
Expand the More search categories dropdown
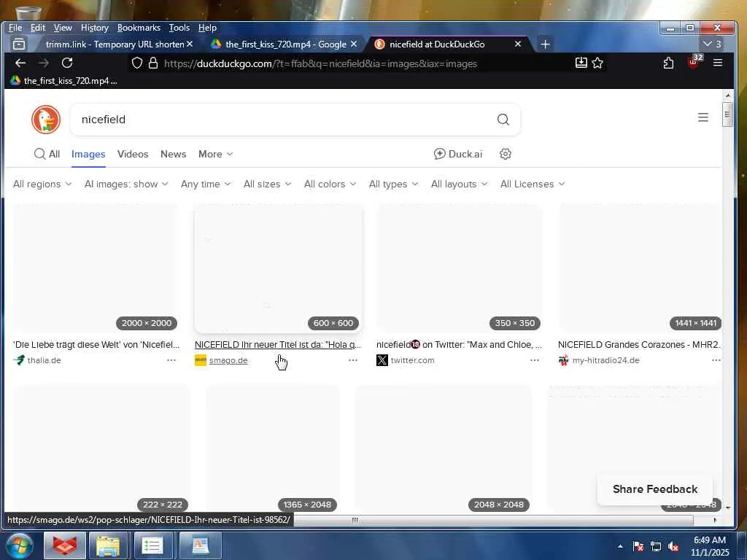pyautogui.click(x=216, y=154)
